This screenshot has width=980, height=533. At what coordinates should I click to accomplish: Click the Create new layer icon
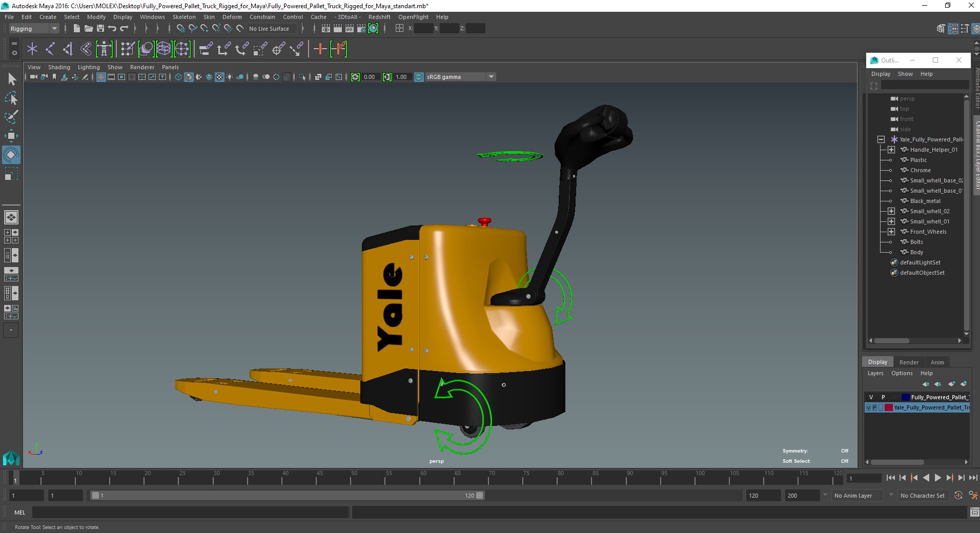[951, 384]
